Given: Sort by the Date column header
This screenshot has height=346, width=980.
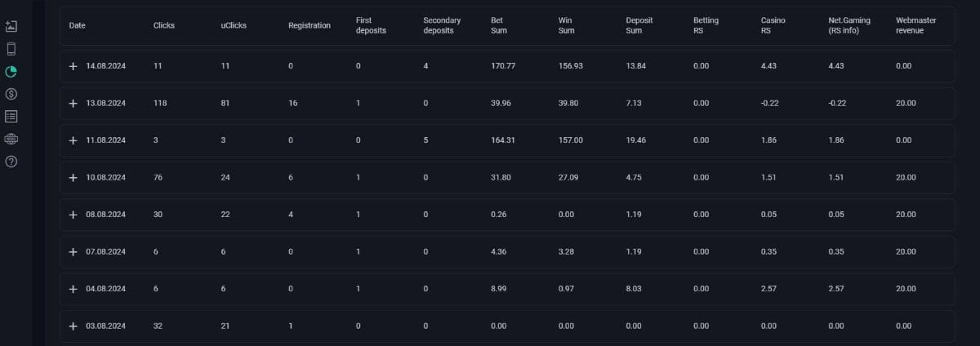Looking at the screenshot, I should click(78, 25).
